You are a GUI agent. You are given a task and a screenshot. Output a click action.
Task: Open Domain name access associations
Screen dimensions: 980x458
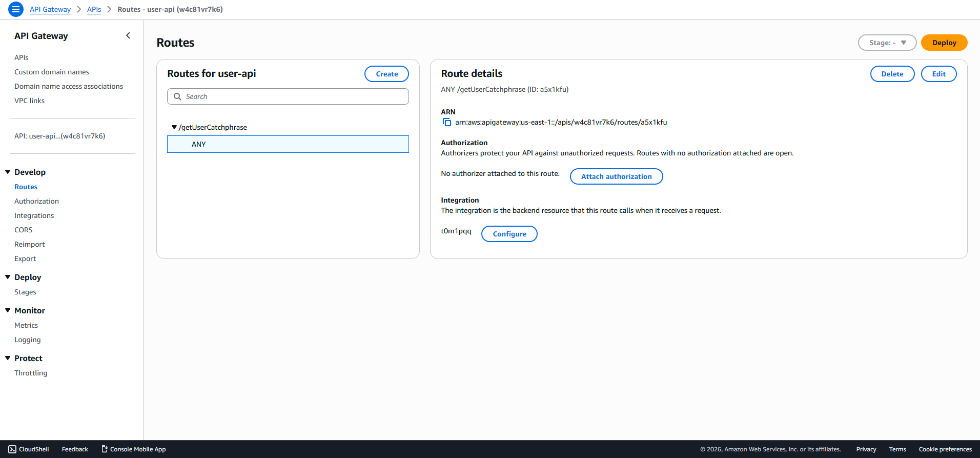click(x=69, y=86)
